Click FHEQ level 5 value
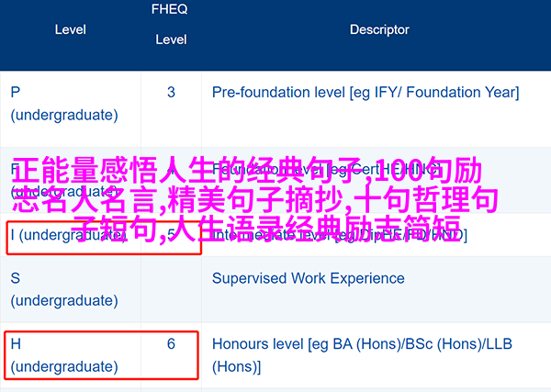Image resolution: width=551 pixels, height=392 pixels. (171, 235)
